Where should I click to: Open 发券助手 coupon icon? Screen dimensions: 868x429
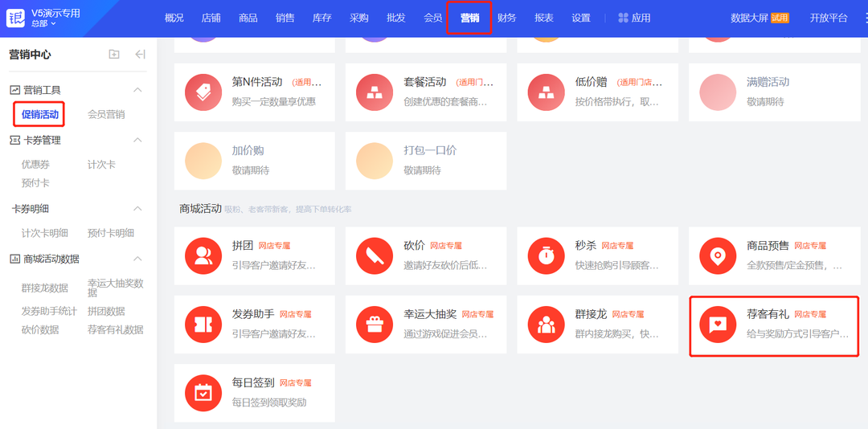[203, 325]
